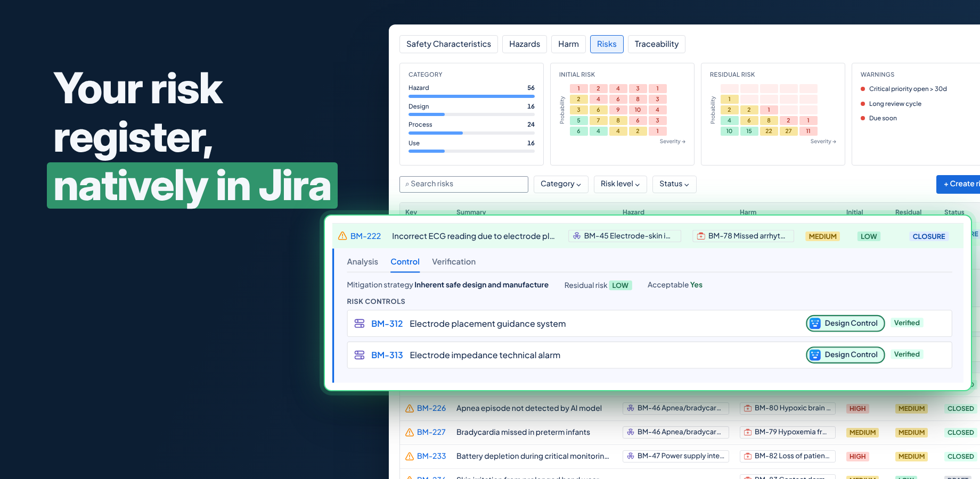The image size is (980, 479).
Task: Click the hazard icon in BM-227's BM-46 chip
Action: [631, 432]
